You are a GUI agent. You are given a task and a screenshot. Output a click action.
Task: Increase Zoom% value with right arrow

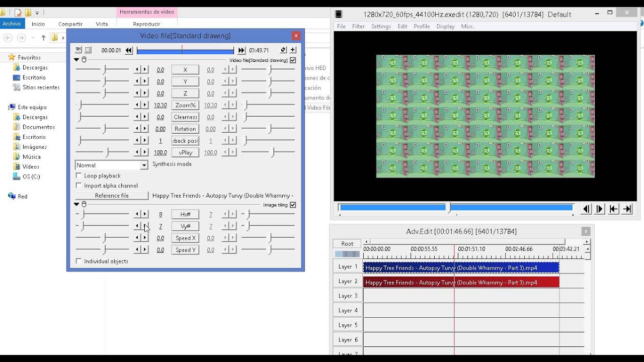tap(145, 105)
